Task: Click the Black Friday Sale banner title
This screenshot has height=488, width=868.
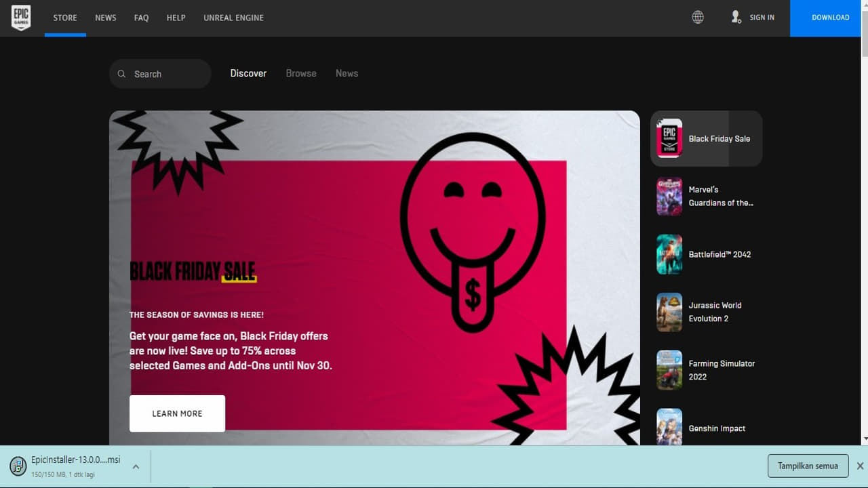Action: click(193, 272)
